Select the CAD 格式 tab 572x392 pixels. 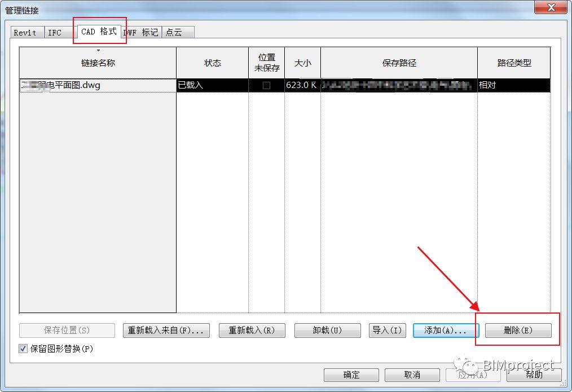pyautogui.click(x=99, y=32)
